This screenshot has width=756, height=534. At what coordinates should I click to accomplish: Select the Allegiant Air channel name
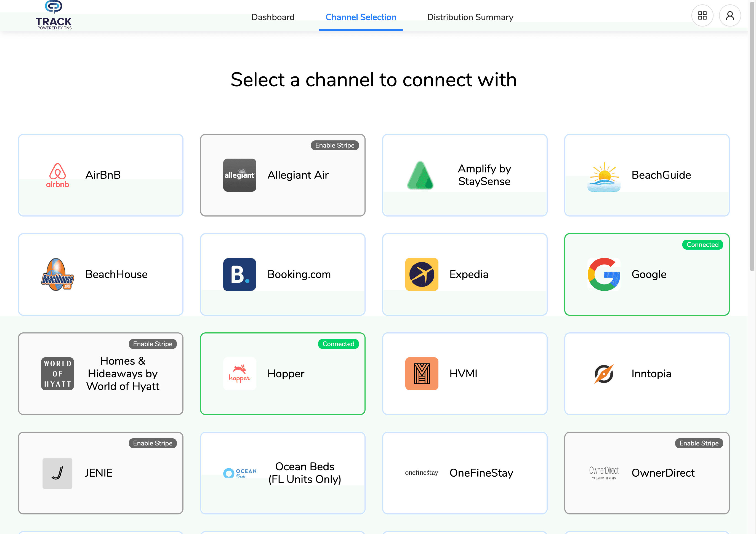(298, 175)
